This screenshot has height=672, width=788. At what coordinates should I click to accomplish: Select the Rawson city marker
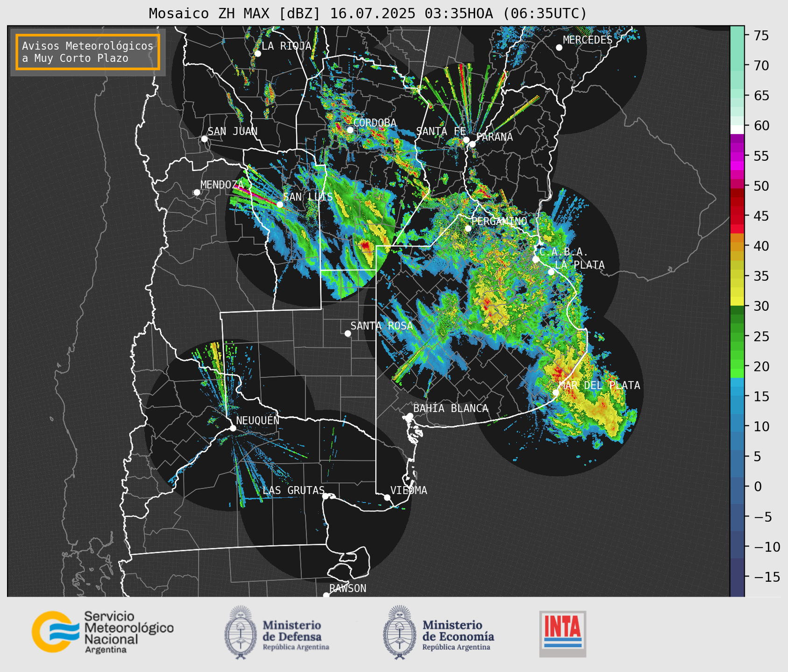[x=326, y=595]
